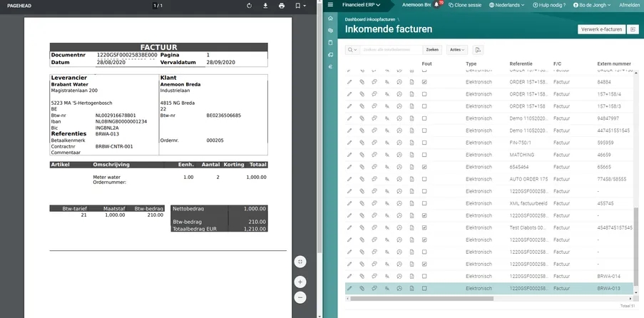Check the Fout box for the BRWA-013 row
The image size is (644, 318).
click(424, 289)
